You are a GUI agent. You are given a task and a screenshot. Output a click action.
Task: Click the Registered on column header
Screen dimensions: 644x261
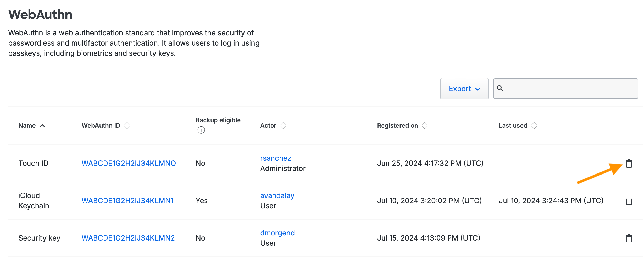[397, 126]
